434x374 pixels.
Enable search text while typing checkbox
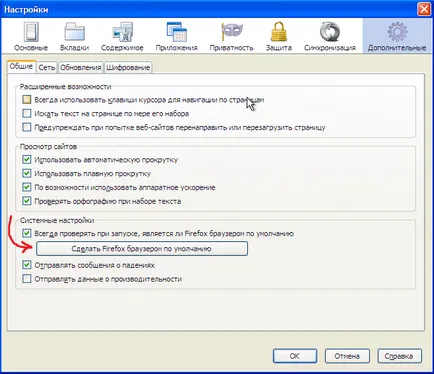click(27, 113)
